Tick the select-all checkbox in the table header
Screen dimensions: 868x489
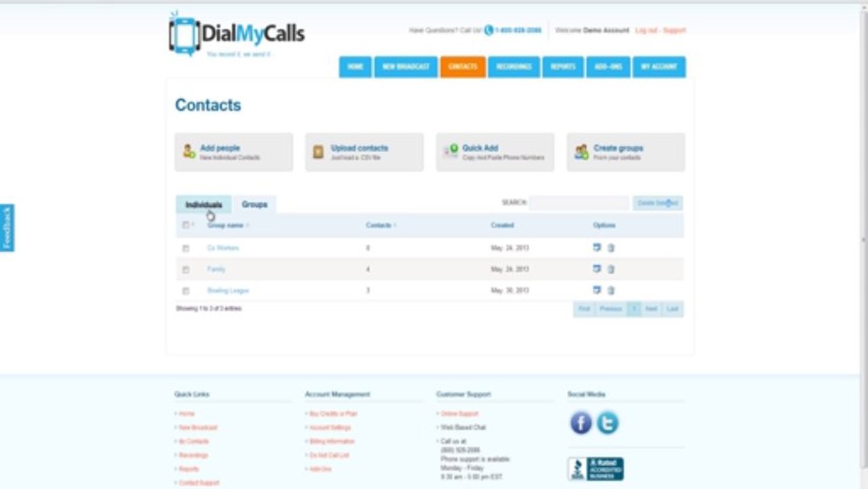185,225
